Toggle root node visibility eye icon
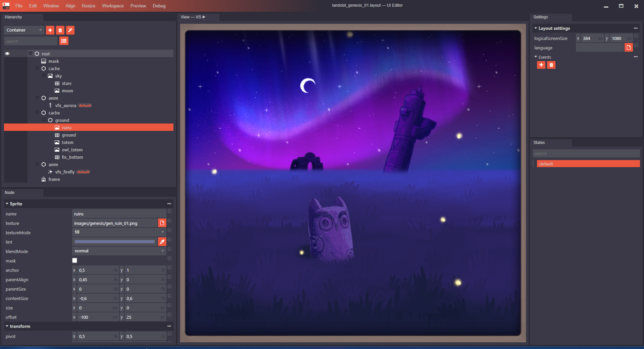644x349 pixels. click(x=7, y=54)
